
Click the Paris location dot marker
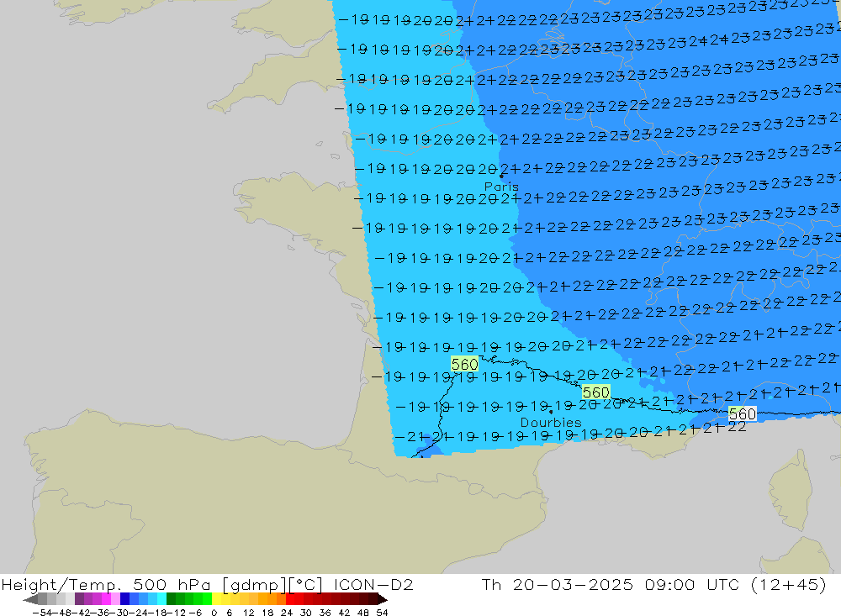click(x=501, y=176)
